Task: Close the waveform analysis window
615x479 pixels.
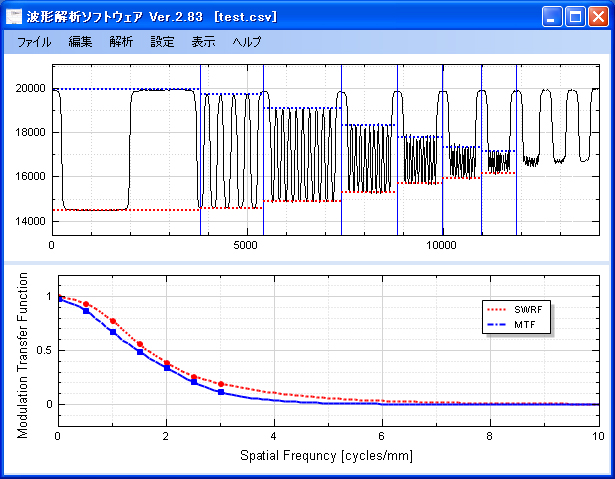Action: pyautogui.click(x=599, y=17)
